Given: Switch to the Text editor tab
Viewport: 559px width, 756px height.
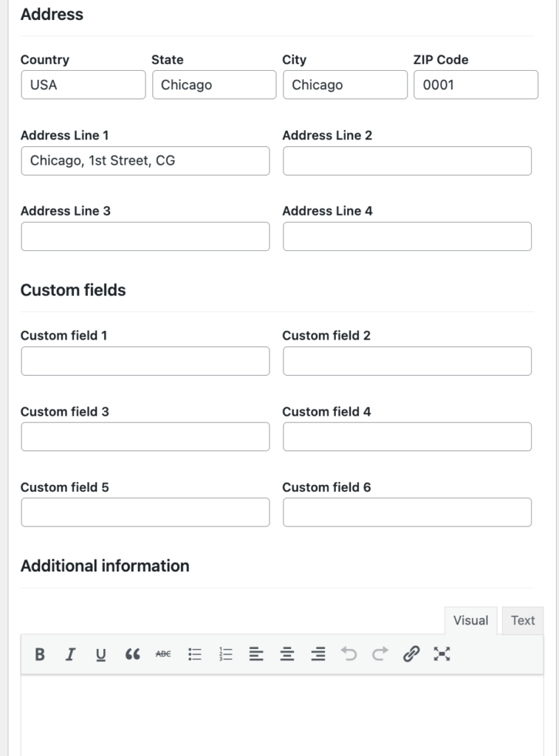Looking at the screenshot, I should [523, 620].
